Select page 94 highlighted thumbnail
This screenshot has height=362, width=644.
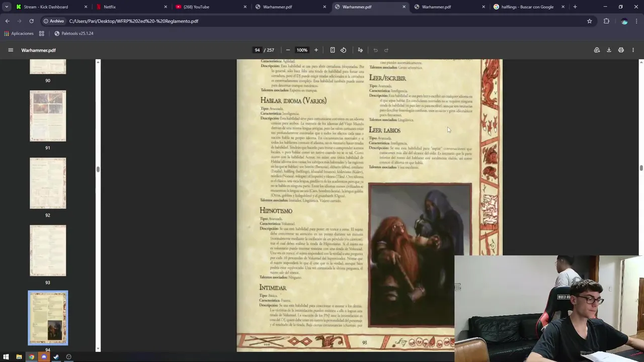click(x=48, y=318)
